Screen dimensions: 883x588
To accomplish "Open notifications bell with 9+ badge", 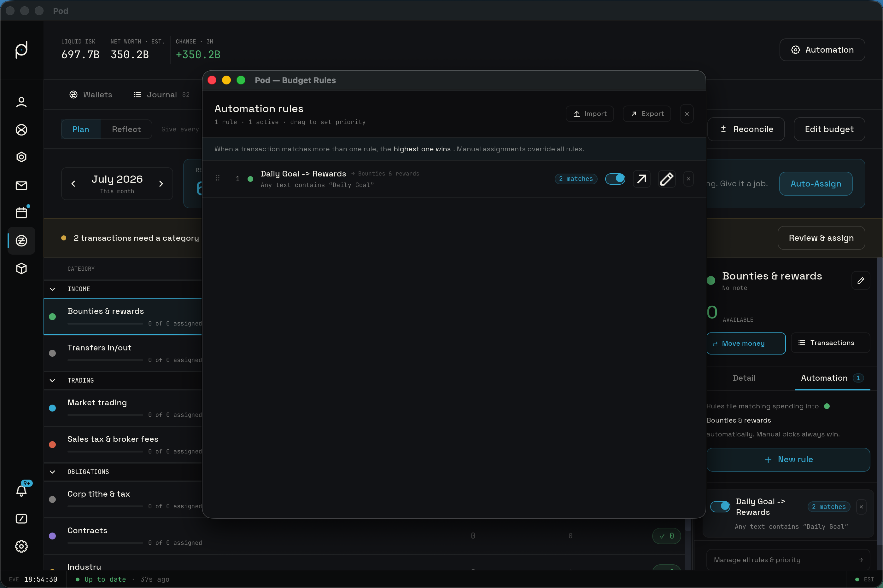I will (21, 491).
